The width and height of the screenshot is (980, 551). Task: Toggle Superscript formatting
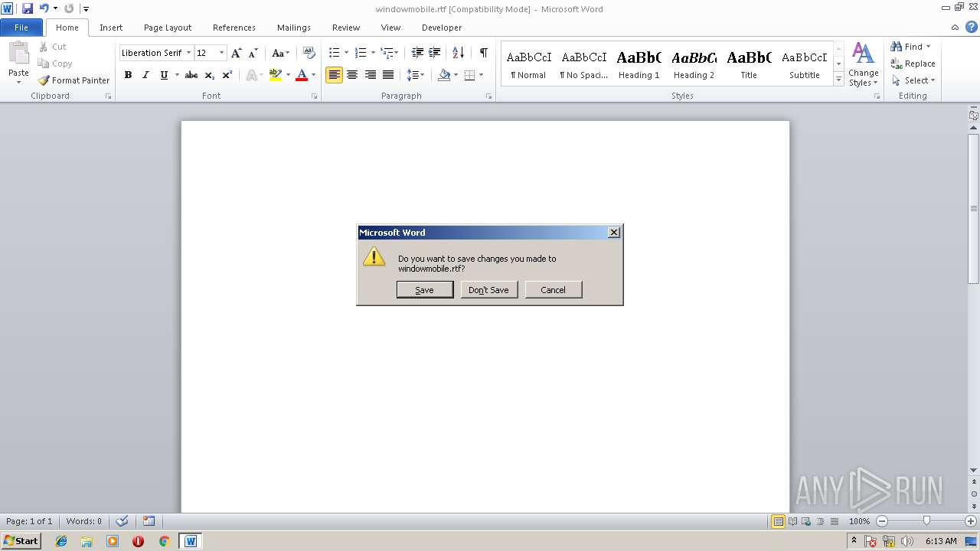point(227,75)
